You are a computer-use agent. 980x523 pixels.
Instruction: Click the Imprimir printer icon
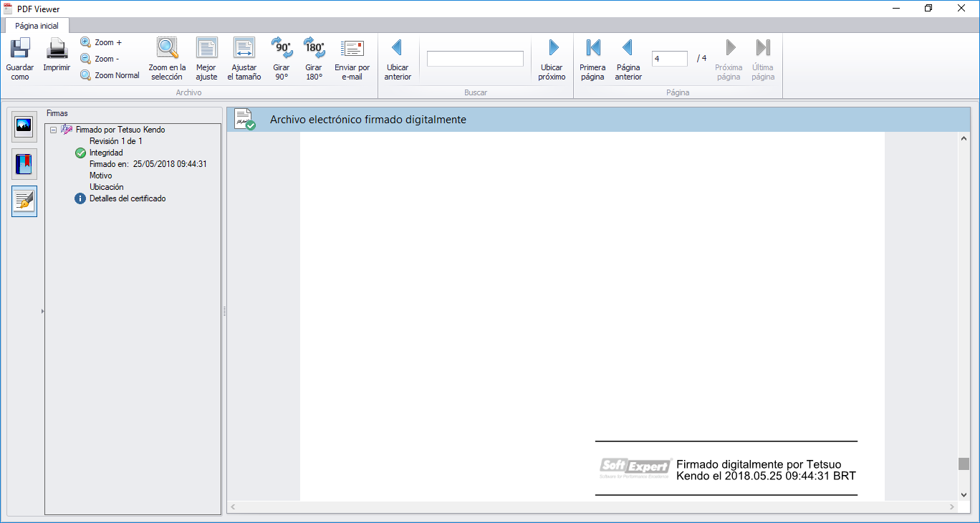point(57,48)
